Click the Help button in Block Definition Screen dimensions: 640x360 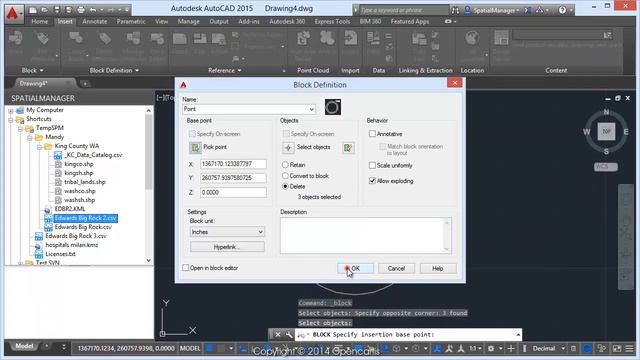438,268
